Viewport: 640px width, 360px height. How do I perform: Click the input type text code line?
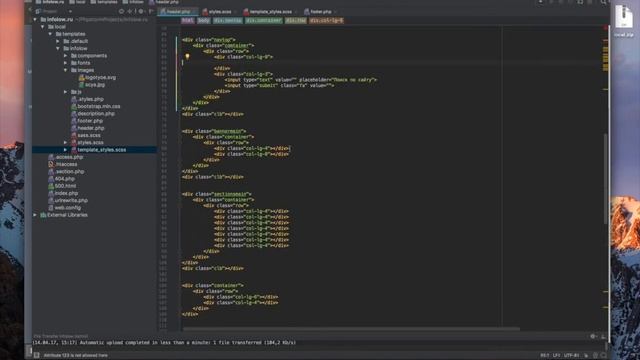301,80
